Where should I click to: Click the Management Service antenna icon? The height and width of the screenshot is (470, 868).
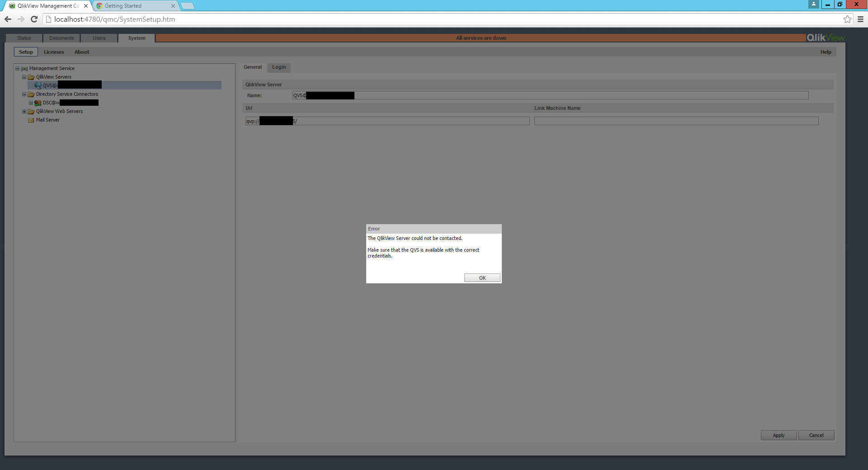pyautogui.click(x=24, y=69)
